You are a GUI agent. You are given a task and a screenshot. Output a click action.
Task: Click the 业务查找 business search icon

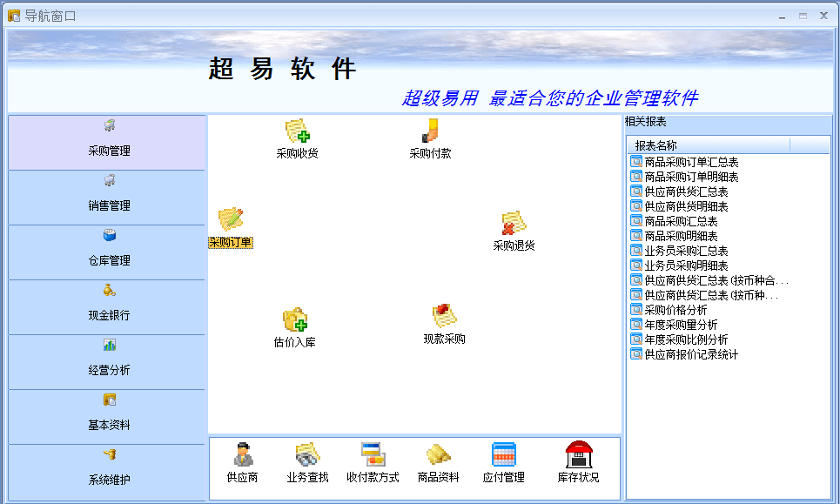point(307,456)
